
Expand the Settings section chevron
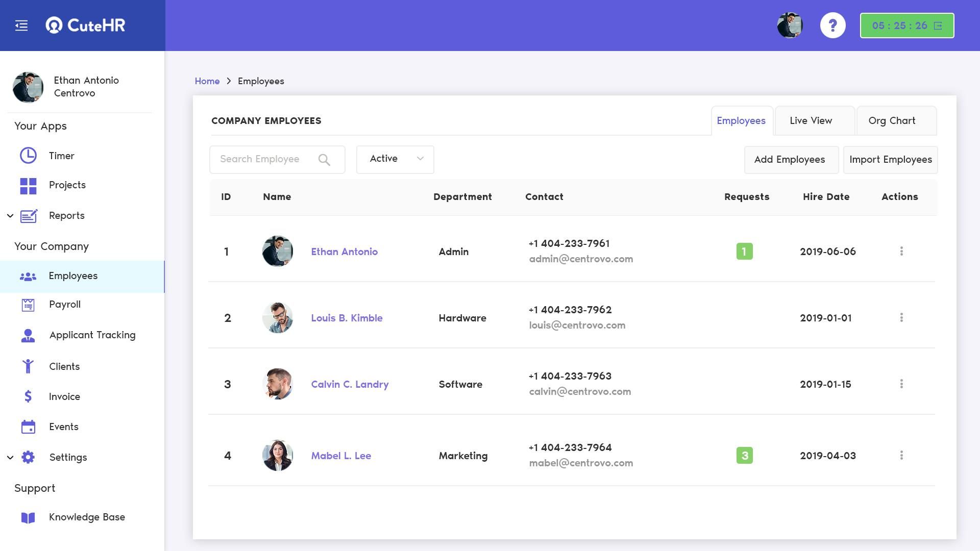coord(10,457)
